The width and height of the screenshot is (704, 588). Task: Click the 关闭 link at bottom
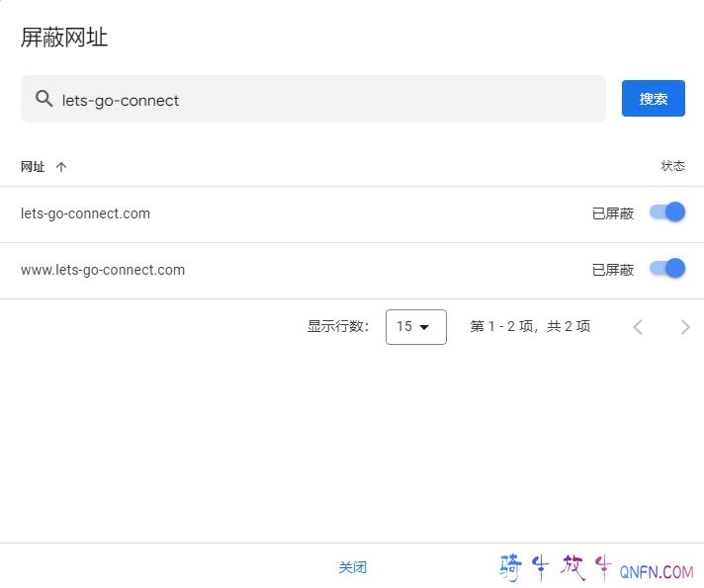(352, 567)
